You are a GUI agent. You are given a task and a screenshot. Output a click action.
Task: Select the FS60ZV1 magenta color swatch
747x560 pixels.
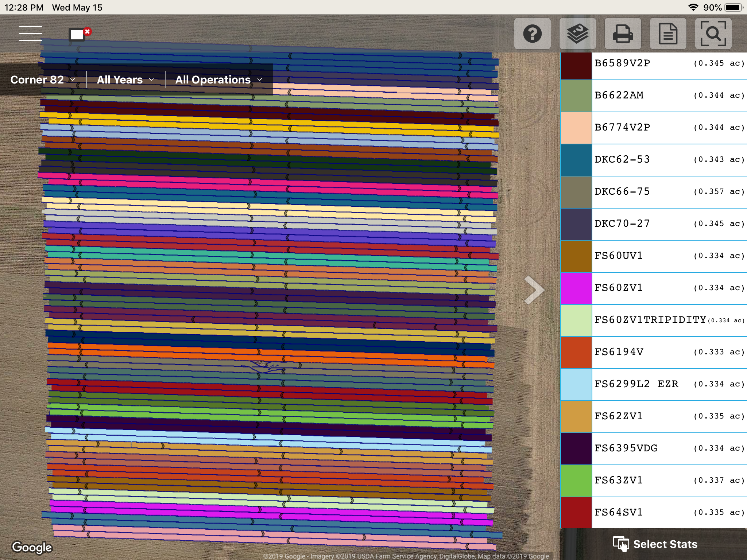pyautogui.click(x=576, y=288)
